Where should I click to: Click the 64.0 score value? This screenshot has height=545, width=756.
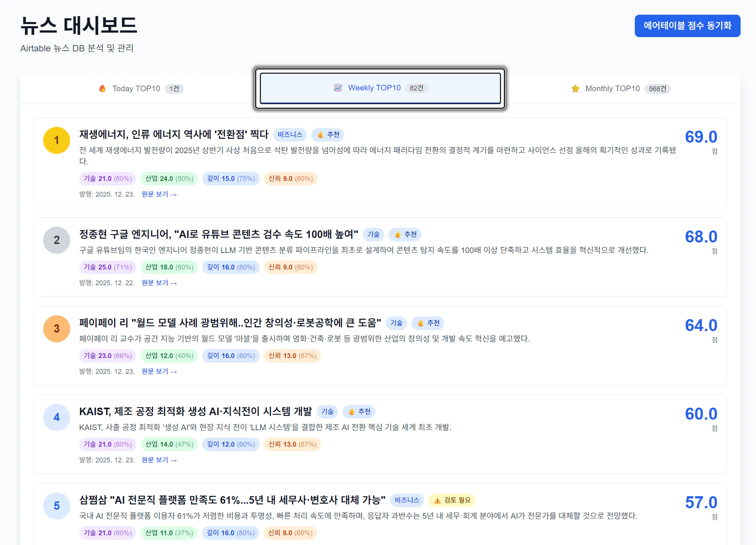[x=701, y=325]
